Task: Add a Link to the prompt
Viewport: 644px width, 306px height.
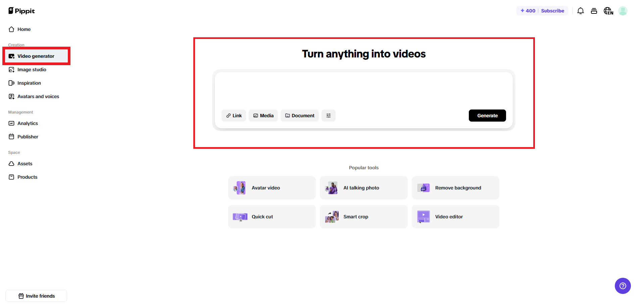Action: tap(234, 116)
